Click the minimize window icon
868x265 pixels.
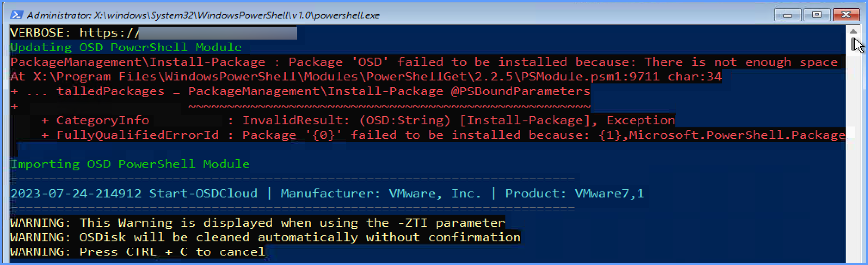click(788, 14)
